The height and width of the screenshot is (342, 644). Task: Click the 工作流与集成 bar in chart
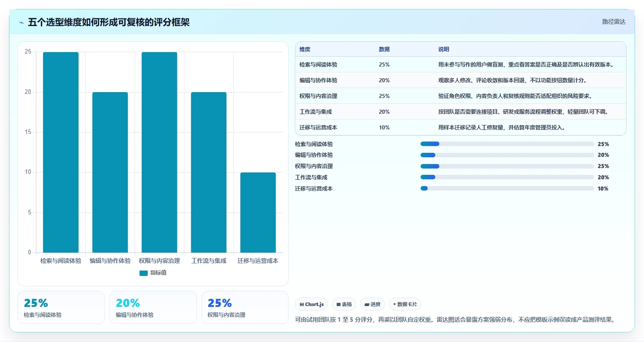[209, 173]
